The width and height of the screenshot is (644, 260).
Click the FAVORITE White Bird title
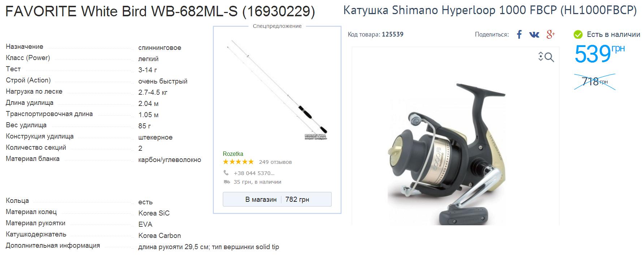pyautogui.click(x=160, y=12)
